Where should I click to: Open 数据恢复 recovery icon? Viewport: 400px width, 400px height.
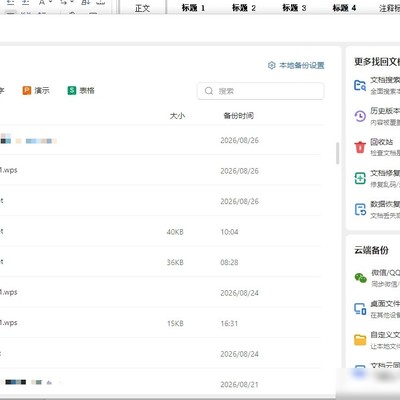[360, 209]
